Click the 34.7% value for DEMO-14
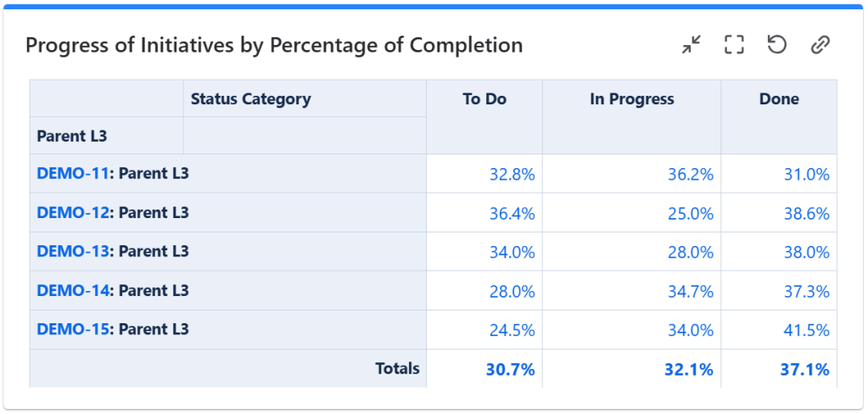868x414 pixels. [690, 291]
